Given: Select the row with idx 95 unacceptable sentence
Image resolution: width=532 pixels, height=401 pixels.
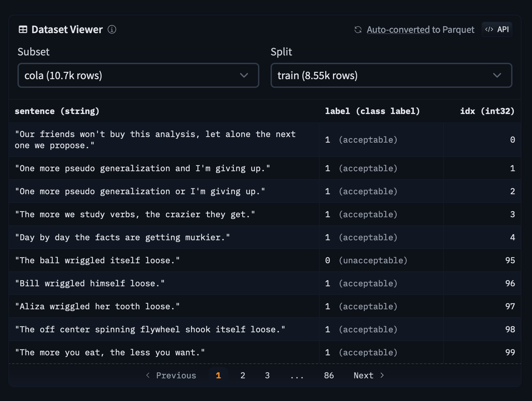Looking at the screenshot, I should click(164, 260).
